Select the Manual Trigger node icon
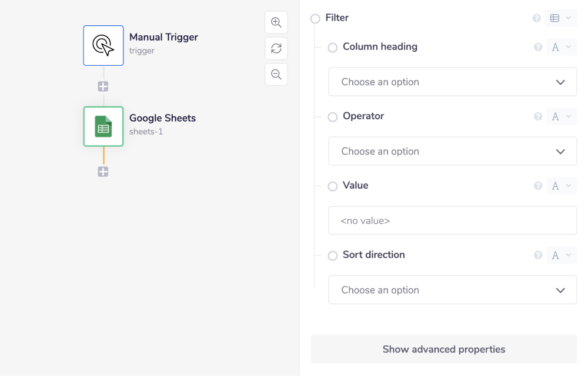The width and height of the screenshot is (588, 376). pos(103,45)
